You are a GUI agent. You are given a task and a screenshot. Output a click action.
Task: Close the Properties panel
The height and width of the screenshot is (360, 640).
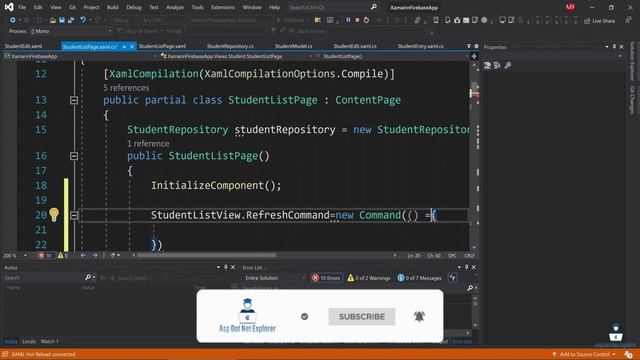(621, 47)
